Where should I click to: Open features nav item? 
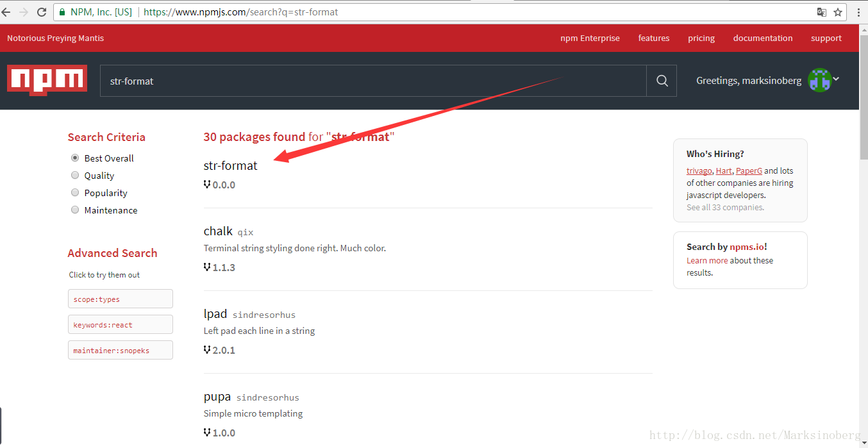click(654, 38)
